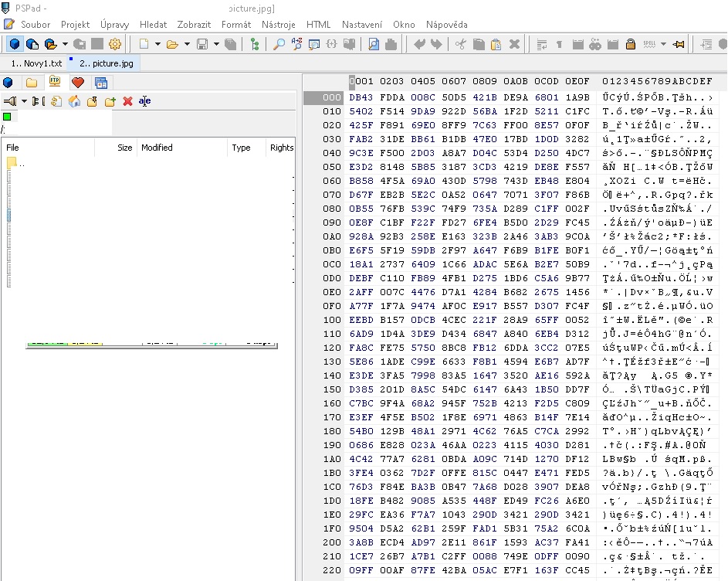Open the Favorites heart tab

(x=77, y=82)
